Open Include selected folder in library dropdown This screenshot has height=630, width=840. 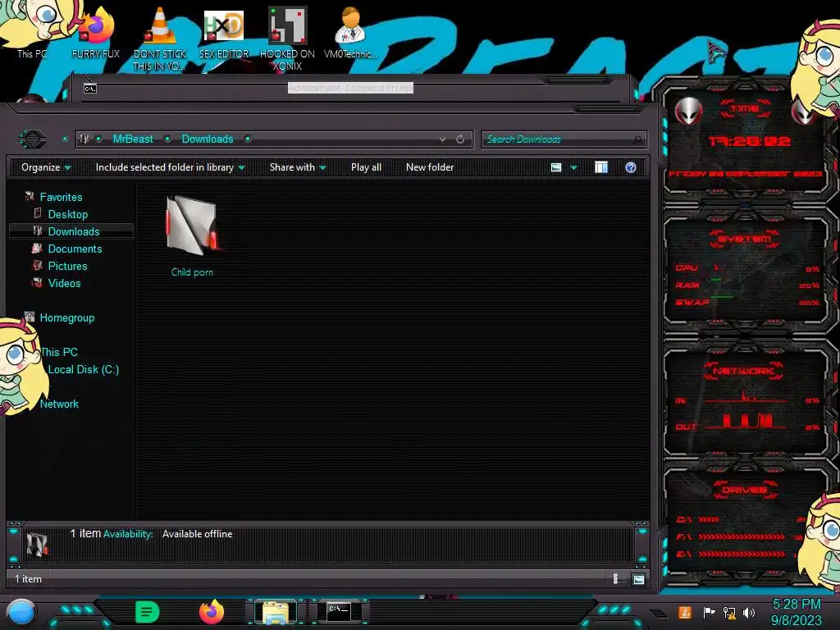[x=170, y=167]
